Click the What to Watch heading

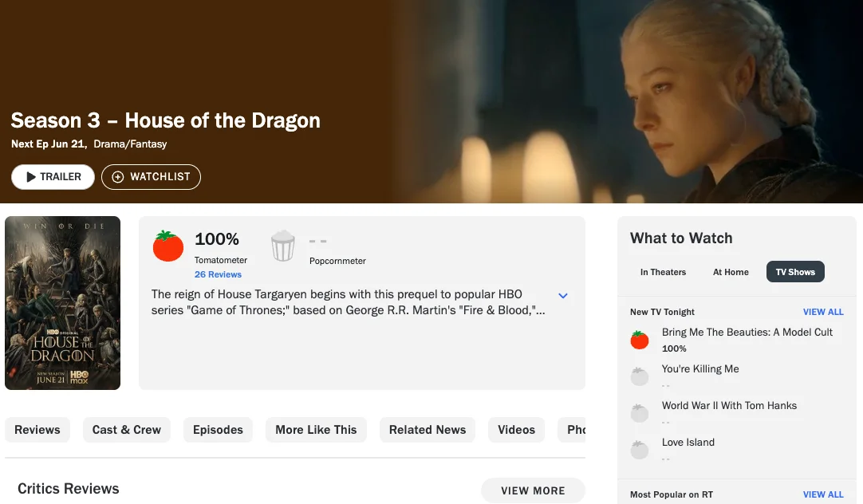click(x=681, y=238)
